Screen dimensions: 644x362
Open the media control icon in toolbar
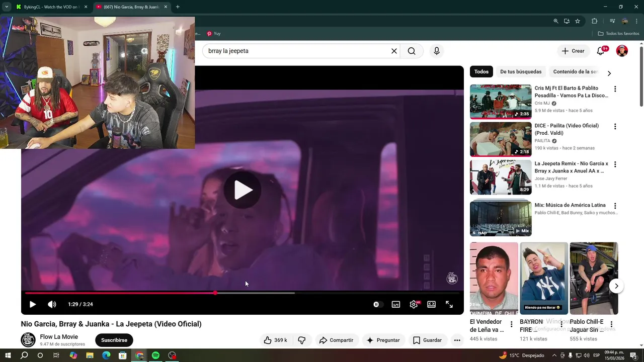[612, 21]
